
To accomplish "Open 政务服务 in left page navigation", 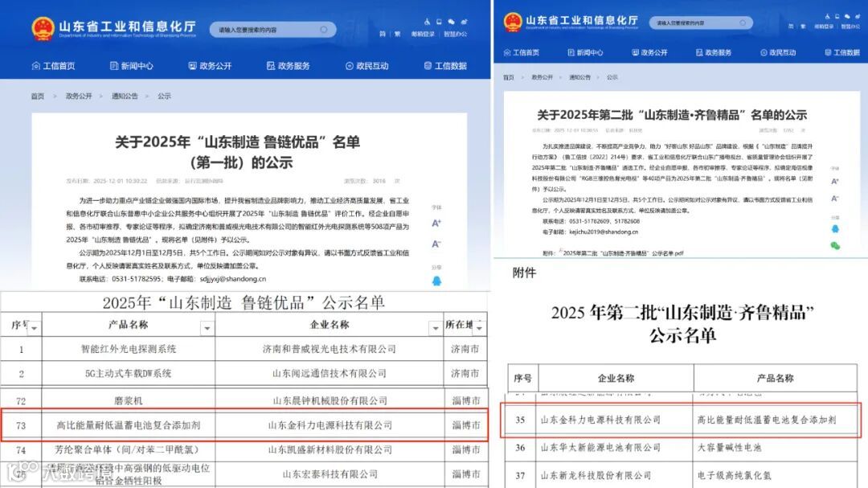I will pos(289,66).
